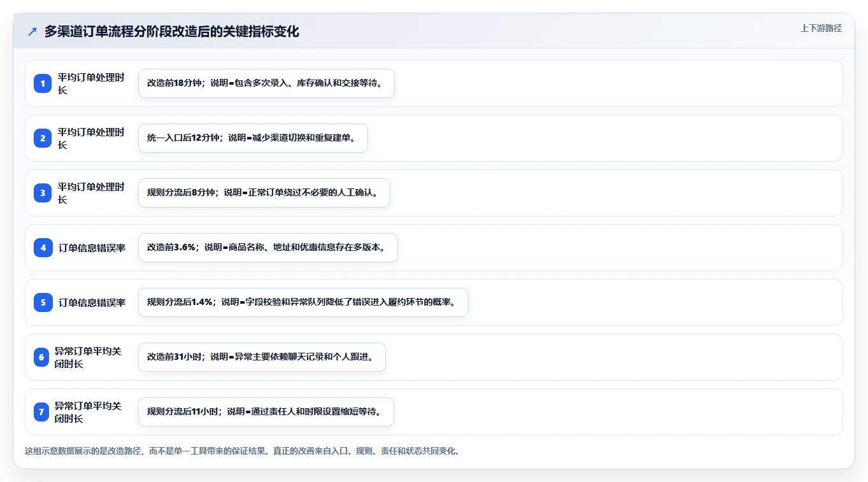Select step number badge 3

(43, 193)
